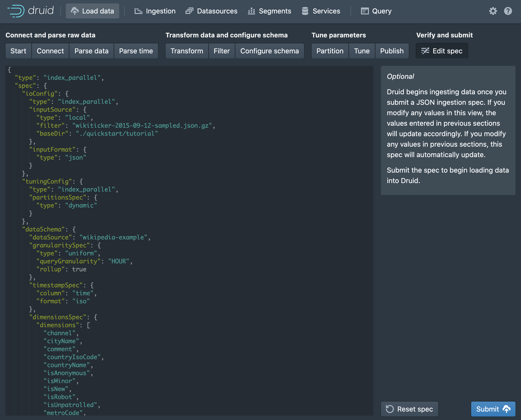Select the Parse time step
This screenshot has width=521, height=420.
pyautogui.click(x=136, y=51)
